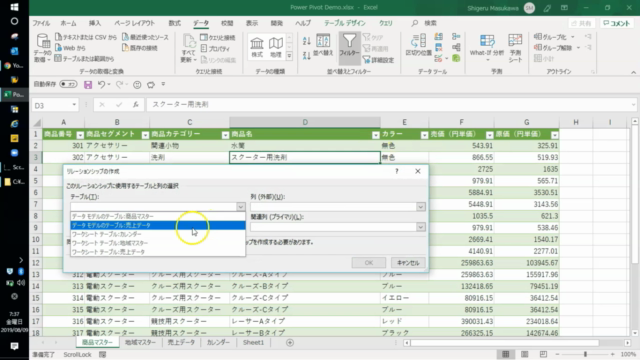Select the Page Layout view icon
This screenshot has width=640, height=360.
click(524, 354)
